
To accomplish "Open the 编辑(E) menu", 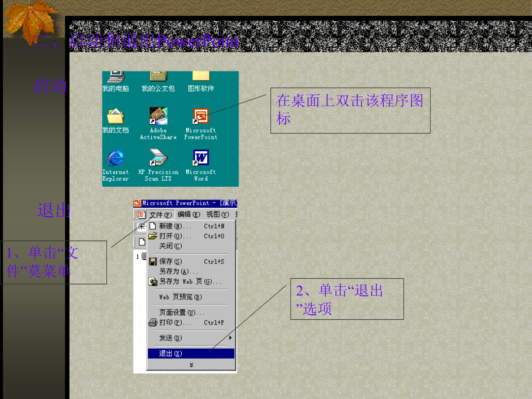I will click(189, 214).
